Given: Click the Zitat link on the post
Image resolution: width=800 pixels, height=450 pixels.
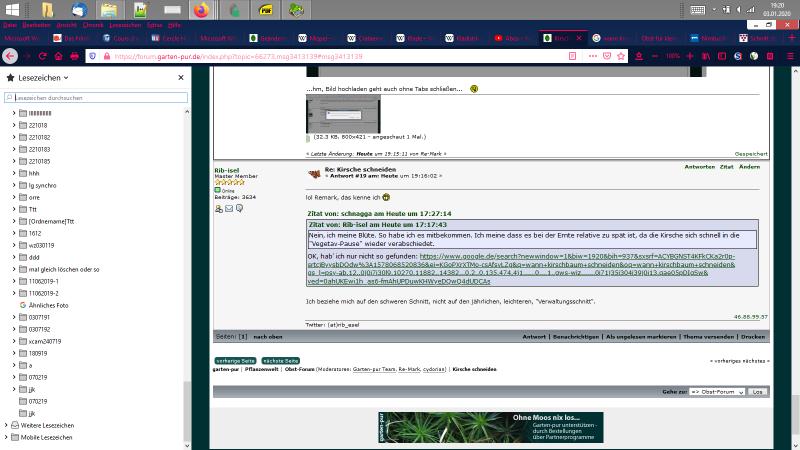Looking at the screenshot, I should [x=727, y=166].
